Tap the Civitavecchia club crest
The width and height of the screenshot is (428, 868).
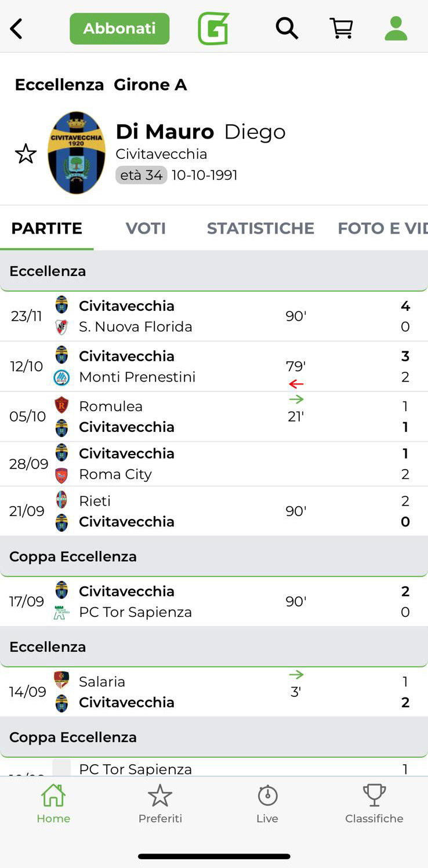point(77,153)
